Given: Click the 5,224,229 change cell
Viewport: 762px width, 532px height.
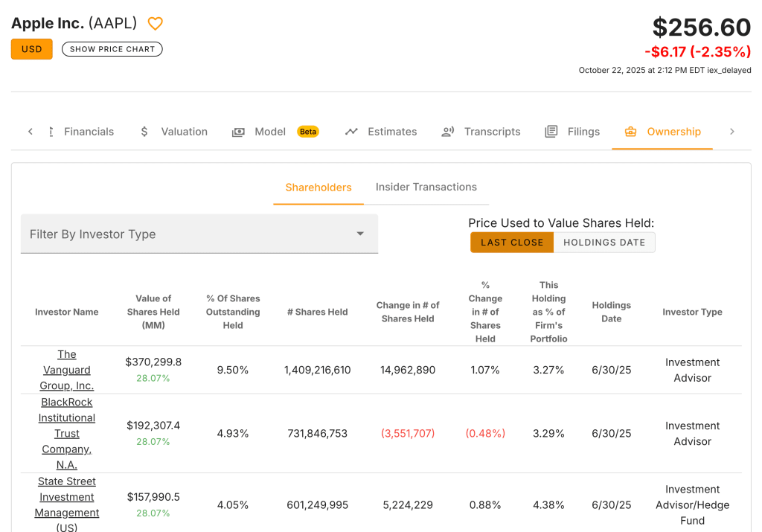Looking at the screenshot, I should click(x=408, y=504).
